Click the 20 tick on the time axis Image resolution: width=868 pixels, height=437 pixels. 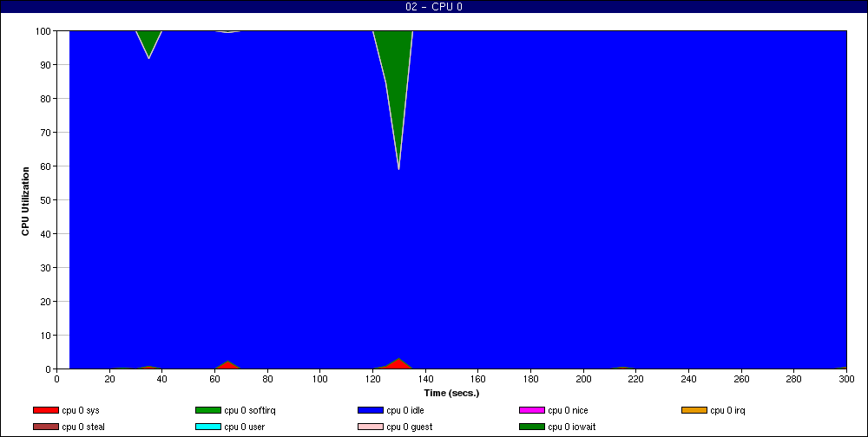click(x=109, y=379)
